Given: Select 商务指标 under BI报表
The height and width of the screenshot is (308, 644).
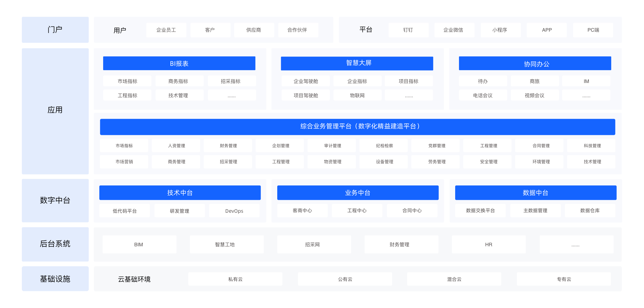Looking at the screenshot, I should [x=179, y=81].
